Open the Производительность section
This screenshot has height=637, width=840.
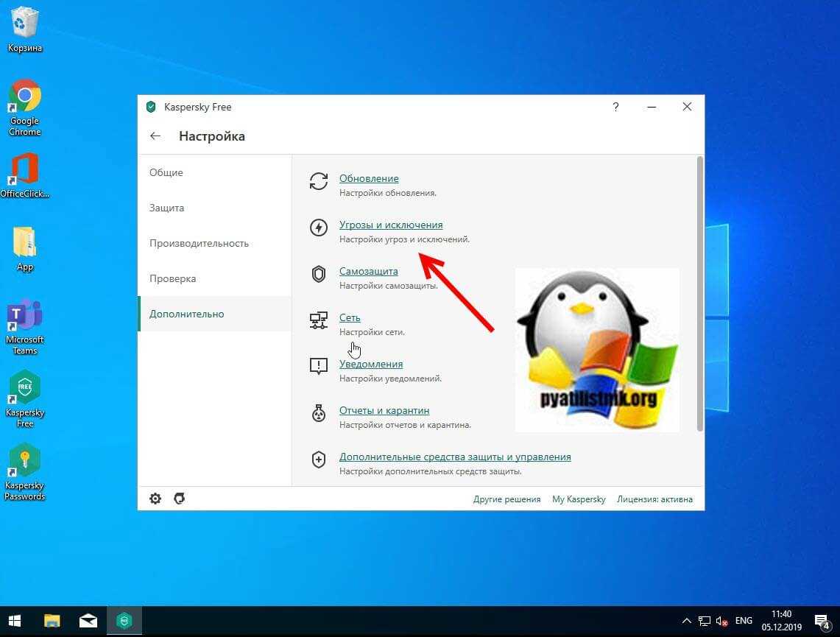[199, 243]
